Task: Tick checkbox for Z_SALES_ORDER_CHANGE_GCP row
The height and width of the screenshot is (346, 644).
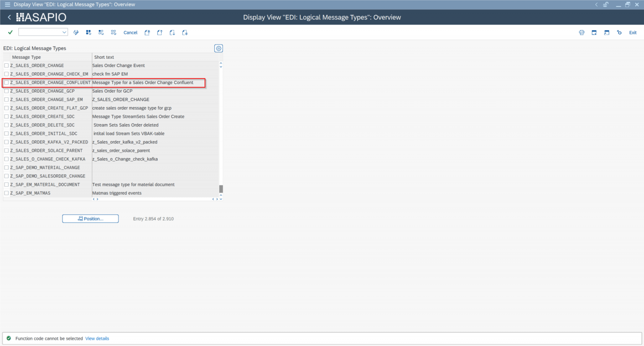Action: coord(6,91)
